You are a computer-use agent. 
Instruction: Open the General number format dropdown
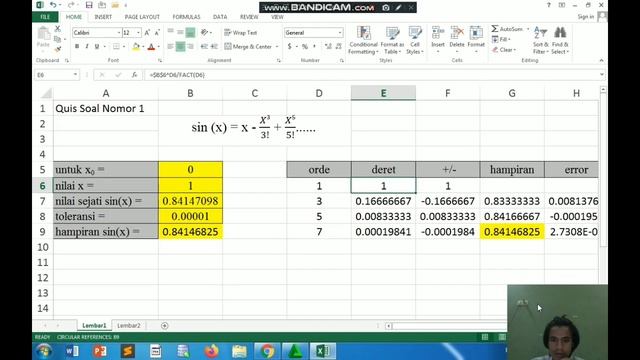340,33
